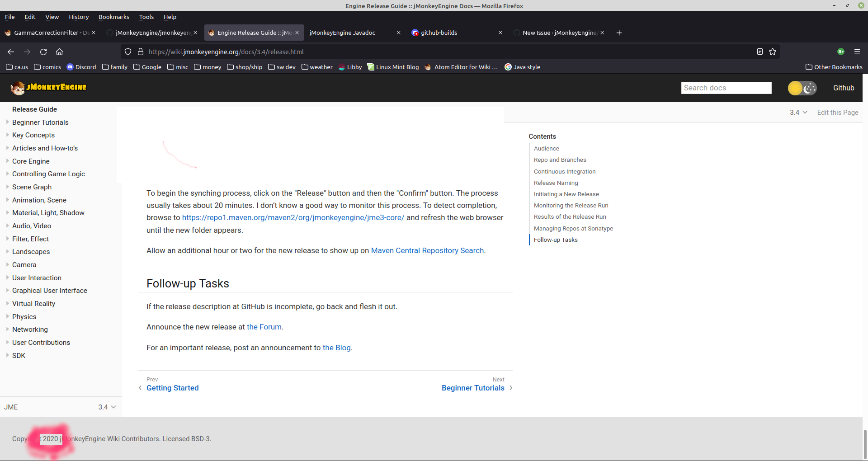The width and height of the screenshot is (868, 461).
Task: Close the New Issue tab
Action: click(x=602, y=33)
